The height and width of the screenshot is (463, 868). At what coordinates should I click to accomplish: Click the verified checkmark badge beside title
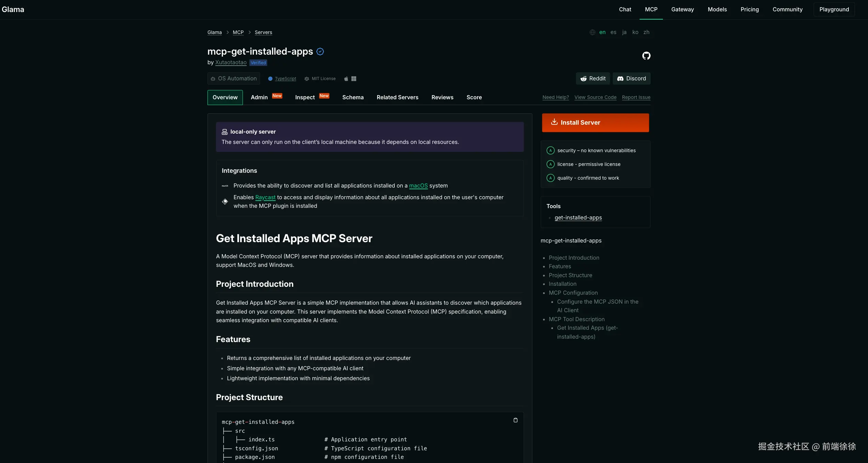click(320, 52)
